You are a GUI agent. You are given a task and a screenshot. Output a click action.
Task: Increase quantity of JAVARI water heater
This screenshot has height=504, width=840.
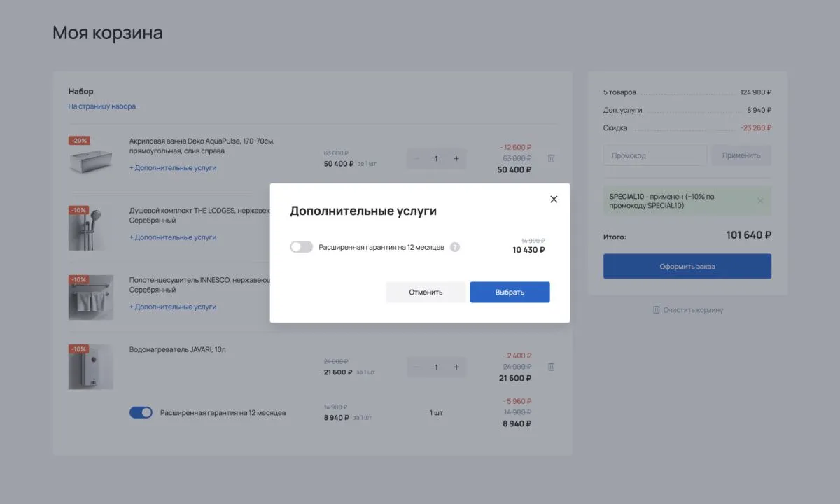coord(456,367)
